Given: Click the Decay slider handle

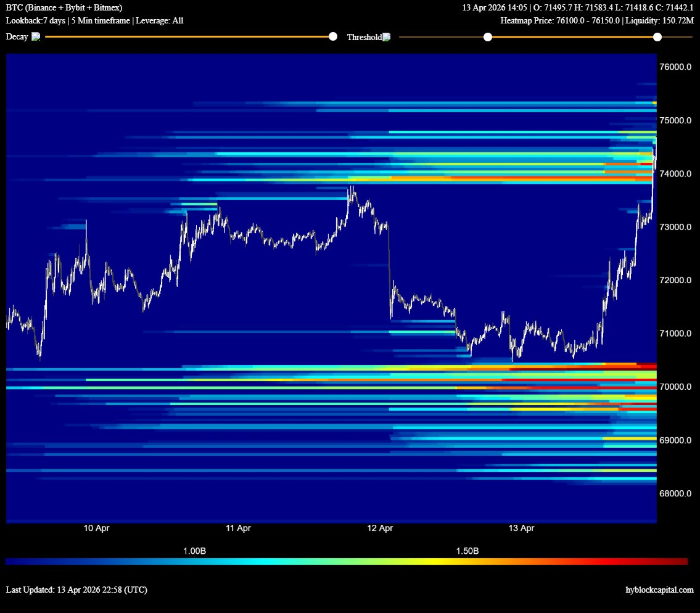Looking at the screenshot, I should click(333, 37).
